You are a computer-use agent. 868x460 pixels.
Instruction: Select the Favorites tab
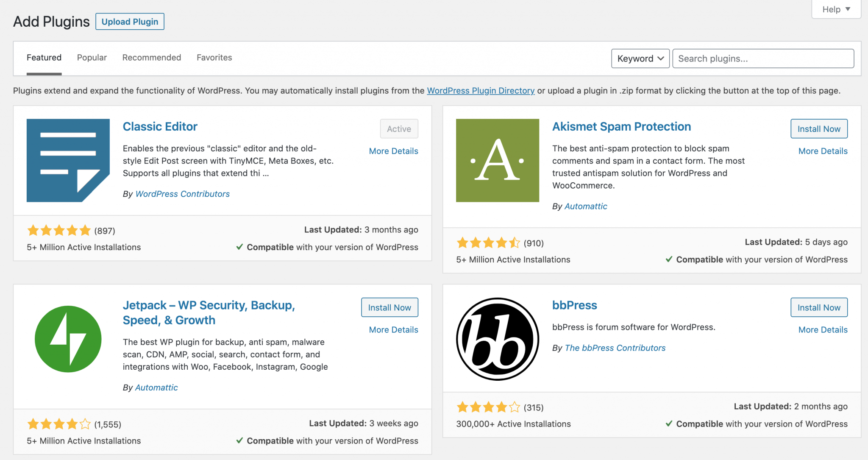(x=214, y=58)
